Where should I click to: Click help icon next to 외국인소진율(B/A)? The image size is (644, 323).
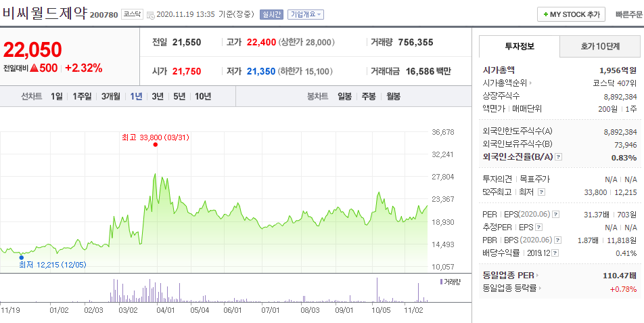tap(559, 157)
